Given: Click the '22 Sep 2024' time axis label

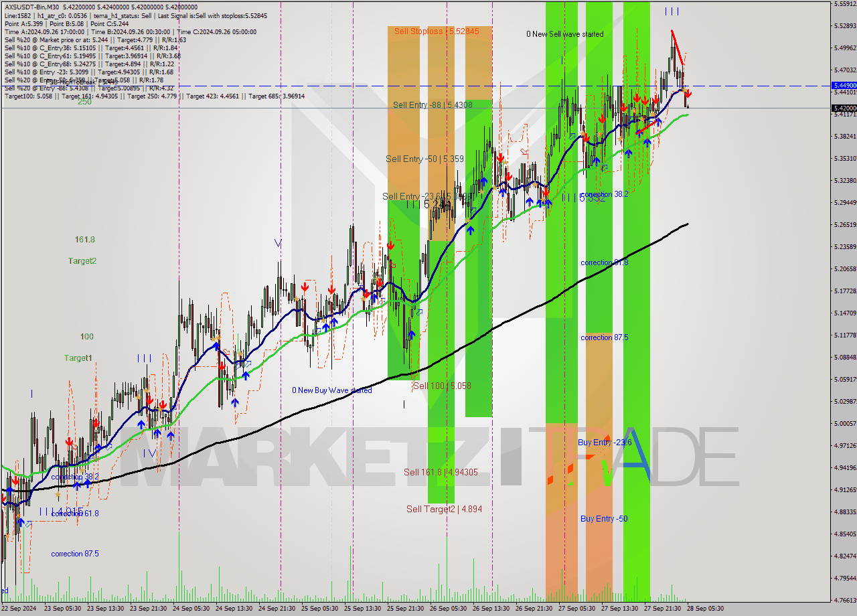Looking at the screenshot, I should pos(19,609).
